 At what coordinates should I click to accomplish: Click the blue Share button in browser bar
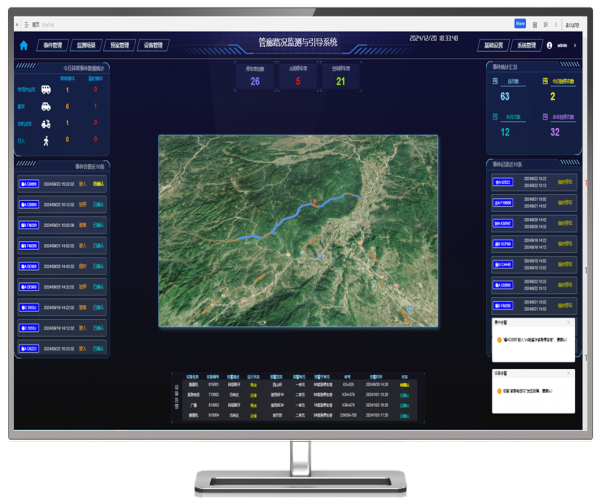pos(520,23)
